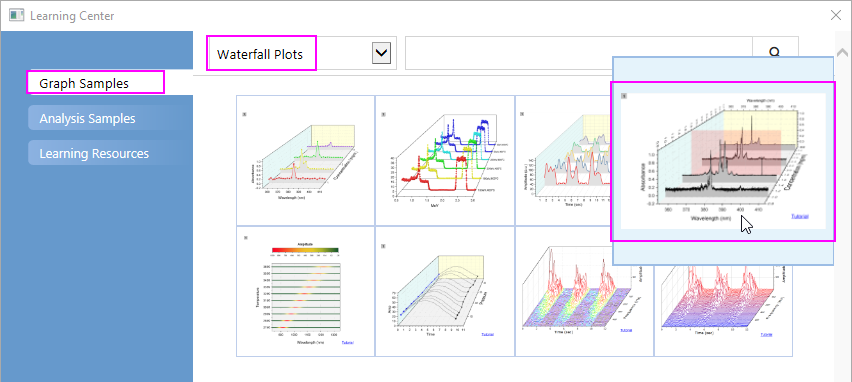Click the small marker icon on the MeV step-plot thumbnail
852x382 pixels.
click(384, 114)
